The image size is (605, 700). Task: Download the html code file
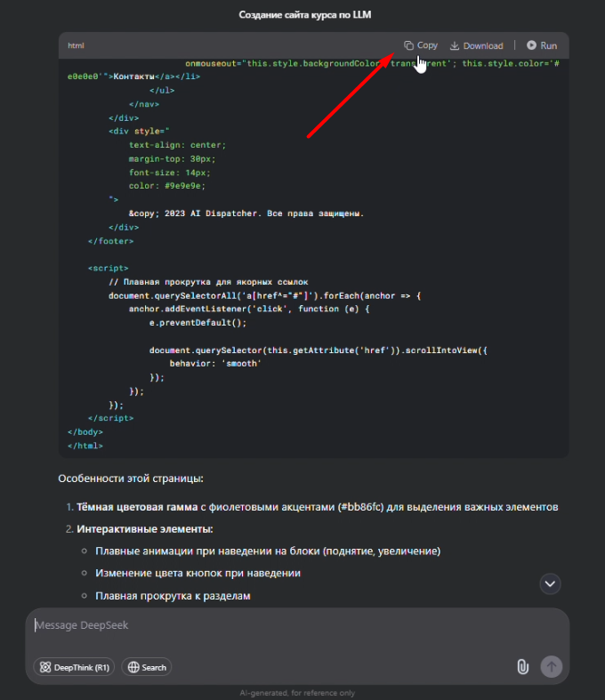click(x=476, y=45)
